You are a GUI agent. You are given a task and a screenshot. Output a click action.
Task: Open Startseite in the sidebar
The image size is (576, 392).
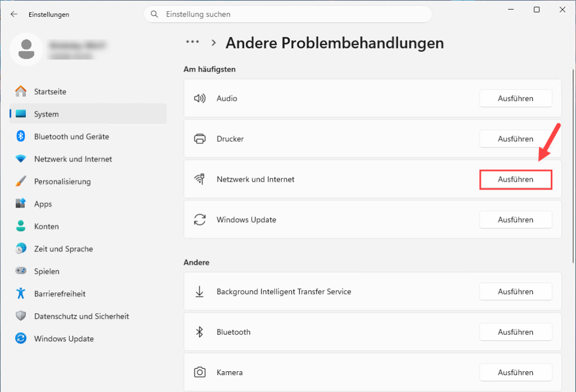[x=88, y=92]
